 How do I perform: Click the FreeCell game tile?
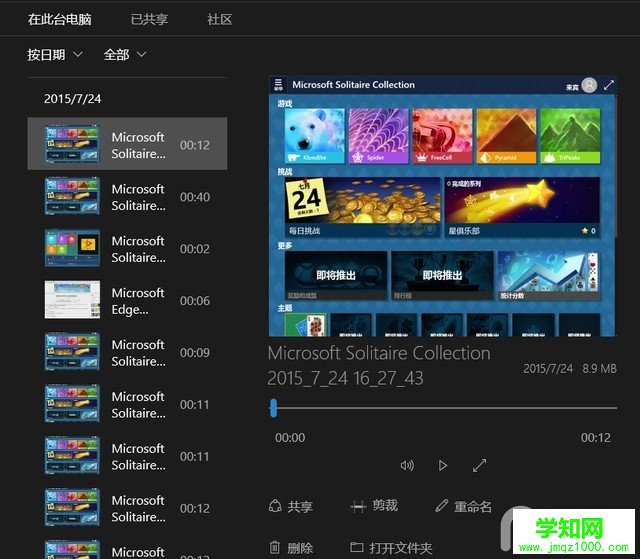(x=442, y=136)
